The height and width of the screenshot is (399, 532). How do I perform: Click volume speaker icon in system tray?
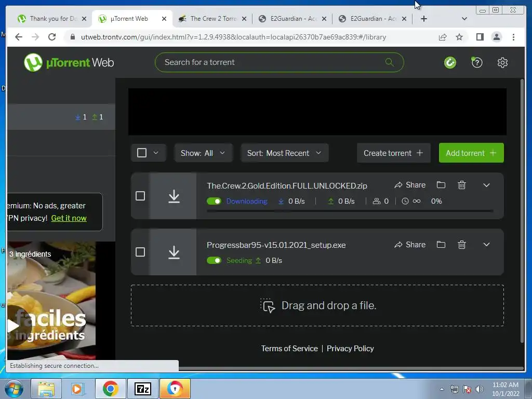click(479, 390)
